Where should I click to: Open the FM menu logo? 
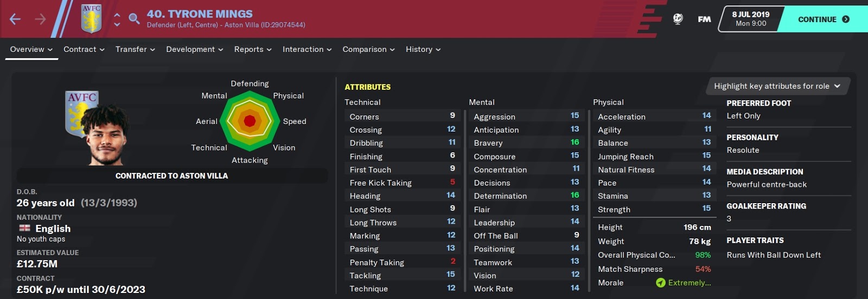(x=704, y=19)
